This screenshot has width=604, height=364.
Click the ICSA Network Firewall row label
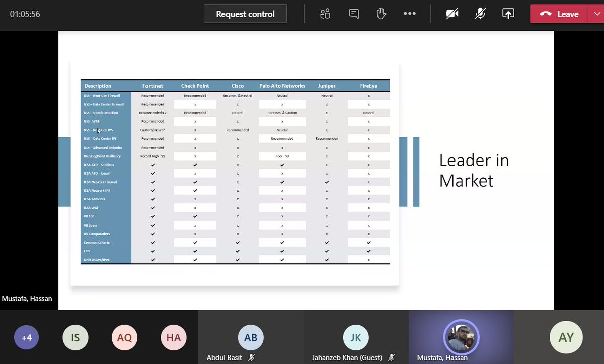101,182
